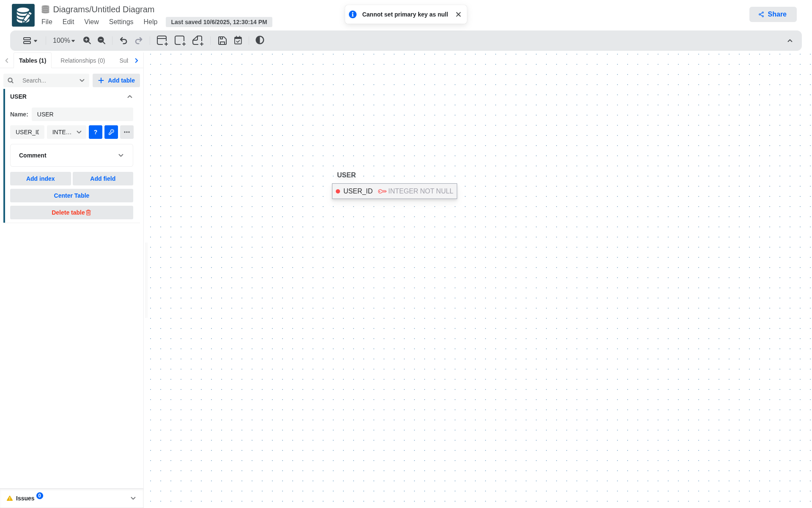Expand the Comment section
This screenshot has width=812, height=508.
click(71, 155)
